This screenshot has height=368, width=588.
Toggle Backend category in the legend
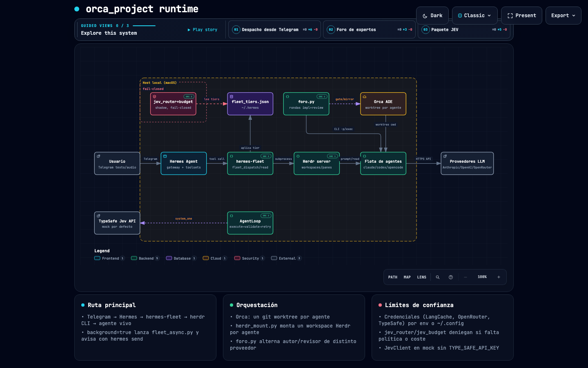coord(145,258)
